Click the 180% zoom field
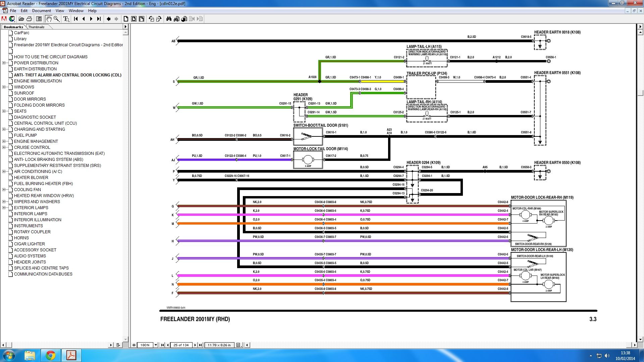This screenshot has height=362, width=644. click(x=145, y=345)
